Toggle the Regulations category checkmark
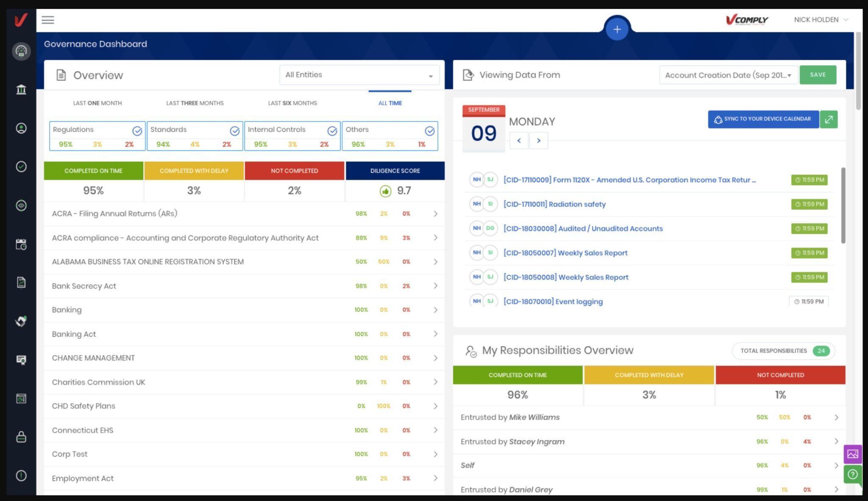This screenshot has width=868, height=501. (137, 131)
